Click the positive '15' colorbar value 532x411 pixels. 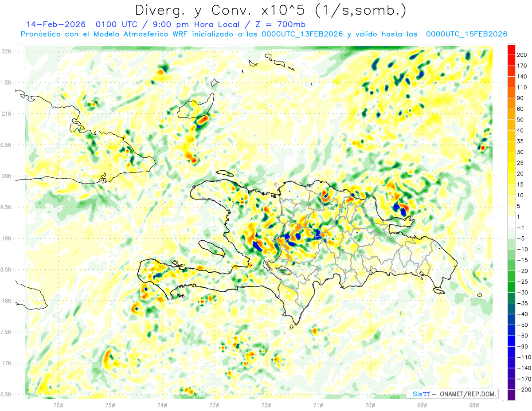click(x=521, y=184)
